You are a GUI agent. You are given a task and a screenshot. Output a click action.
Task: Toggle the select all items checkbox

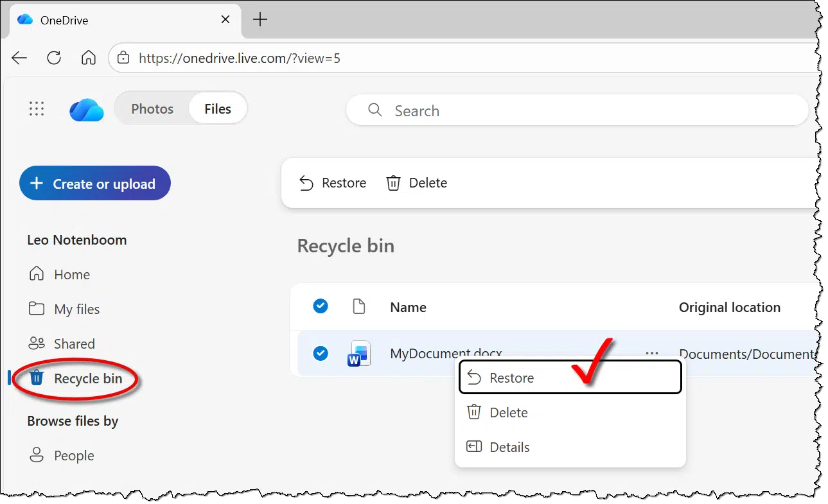(321, 307)
